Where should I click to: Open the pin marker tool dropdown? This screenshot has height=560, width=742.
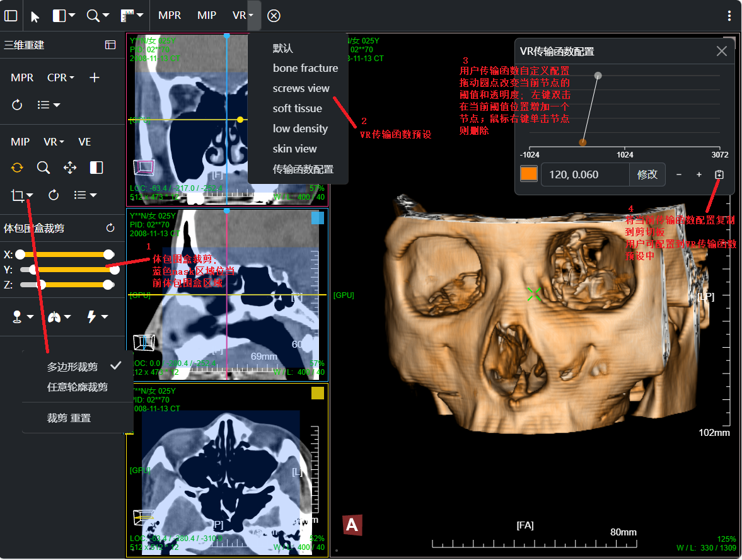(x=22, y=317)
